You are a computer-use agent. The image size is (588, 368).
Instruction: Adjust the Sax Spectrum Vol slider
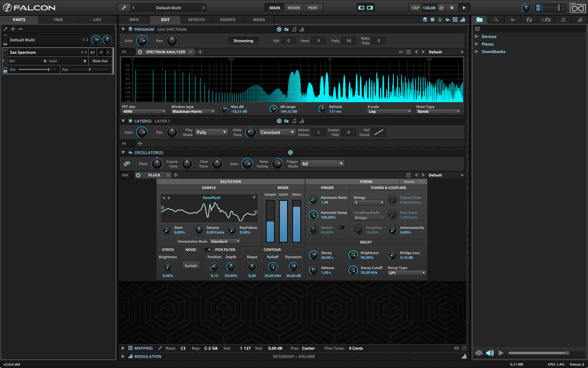[x=38, y=70]
